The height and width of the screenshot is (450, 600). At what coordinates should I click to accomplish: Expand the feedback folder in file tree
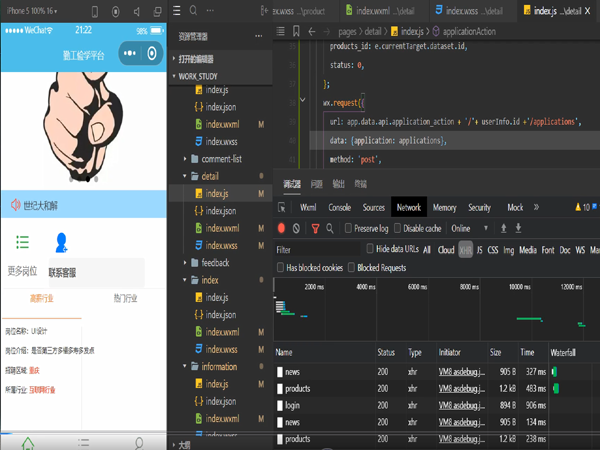(x=214, y=263)
